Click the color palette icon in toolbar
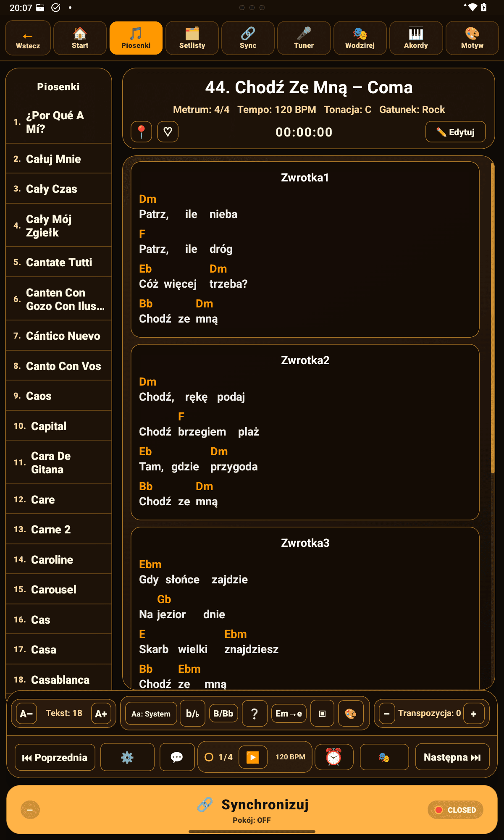 click(351, 714)
